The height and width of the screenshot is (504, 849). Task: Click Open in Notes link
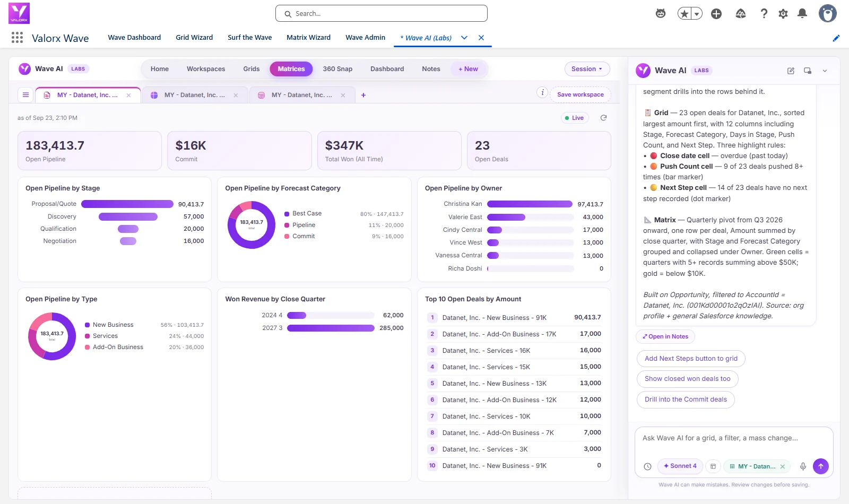pyautogui.click(x=665, y=336)
